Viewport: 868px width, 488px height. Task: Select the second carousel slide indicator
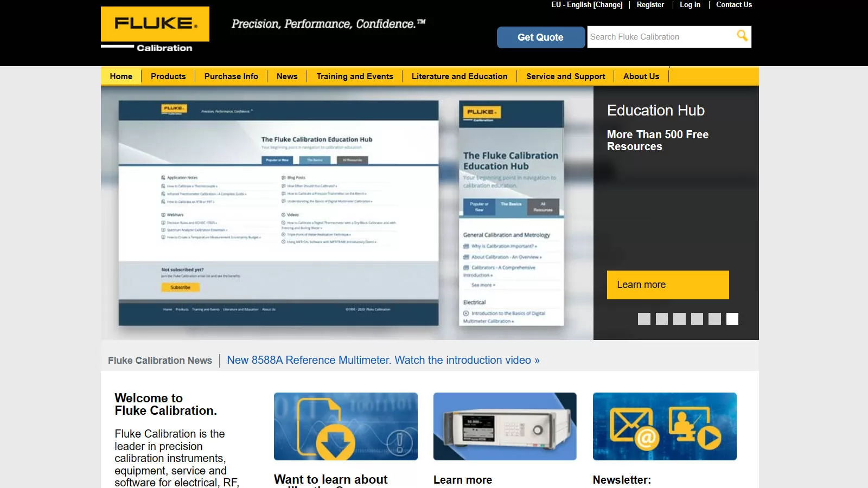tap(662, 319)
